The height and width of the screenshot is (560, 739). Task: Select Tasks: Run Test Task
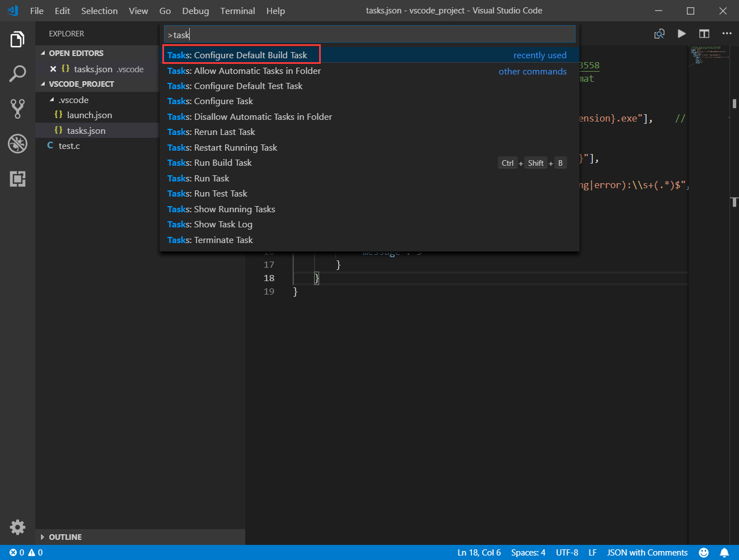coord(369,193)
